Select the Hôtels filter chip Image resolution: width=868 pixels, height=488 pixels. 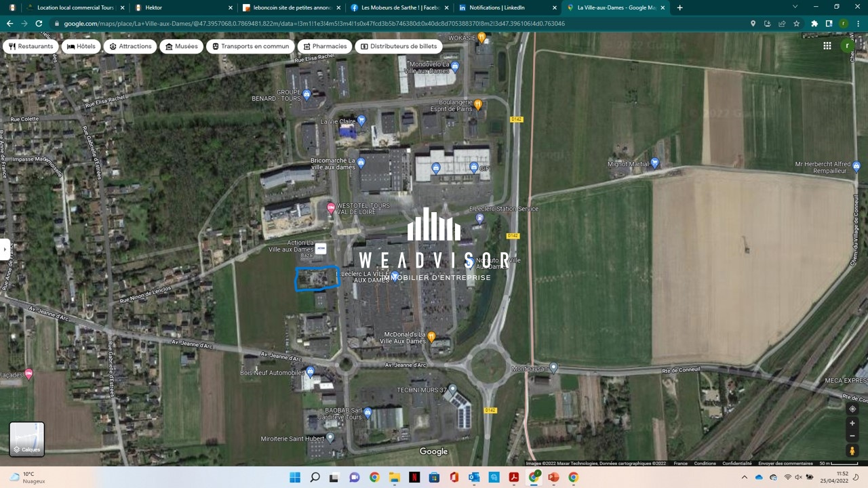click(x=81, y=47)
